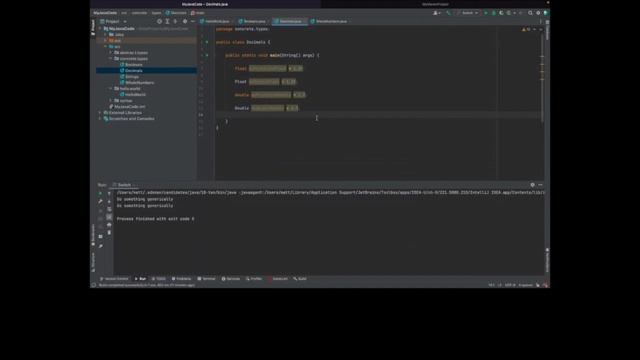Toggle soft-wrap in Run console
Screen dimensions: 640x360
pyautogui.click(x=109, y=209)
